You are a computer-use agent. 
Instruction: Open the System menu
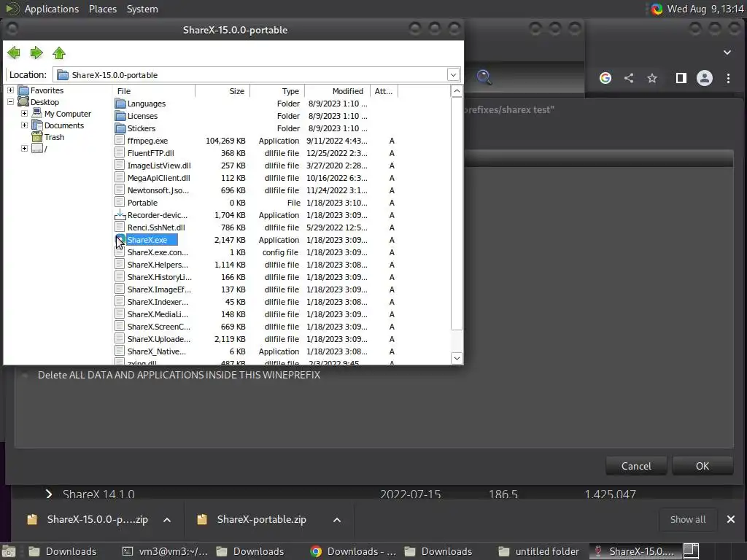coord(142,9)
